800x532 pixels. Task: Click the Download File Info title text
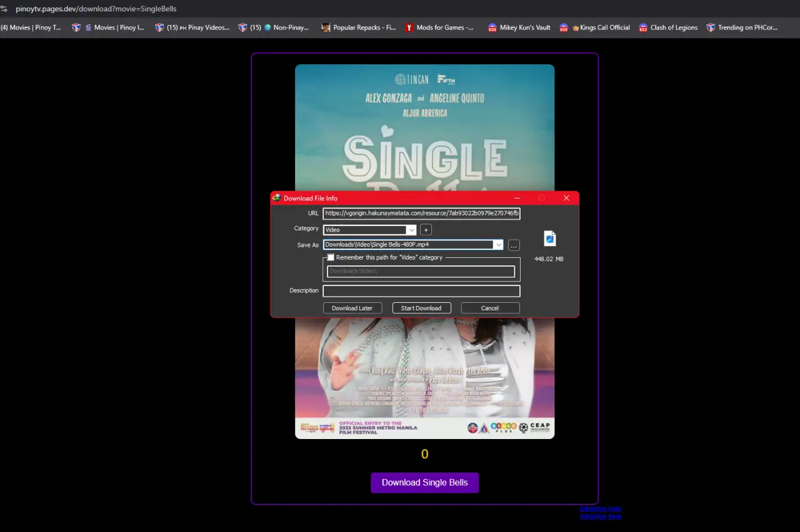(311, 198)
